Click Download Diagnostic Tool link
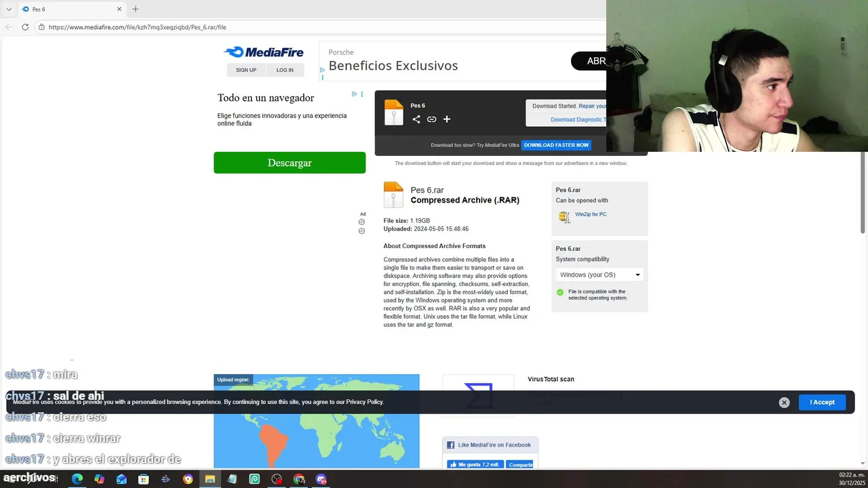Image resolution: width=868 pixels, height=488 pixels. (x=578, y=119)
